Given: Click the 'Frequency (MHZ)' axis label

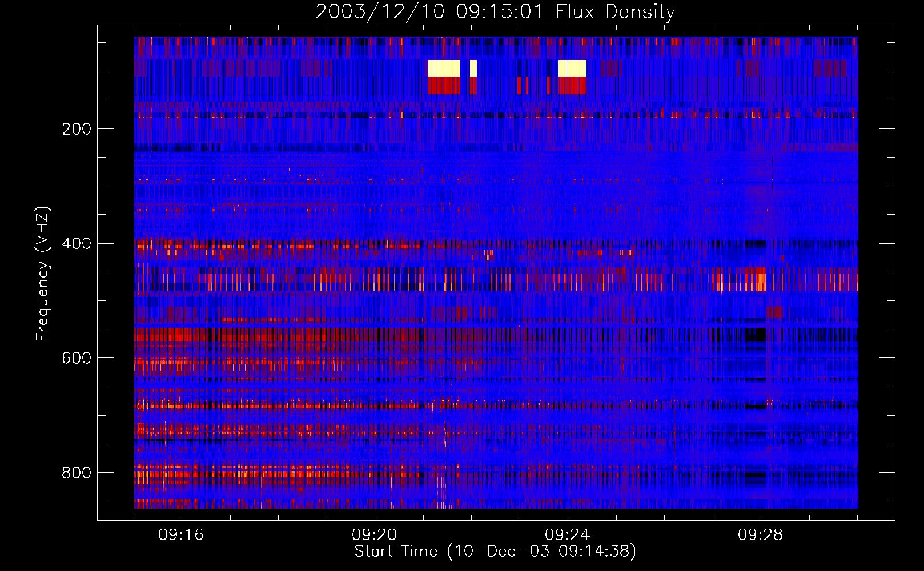Looking at the screenshot, I should pos(43,274).
